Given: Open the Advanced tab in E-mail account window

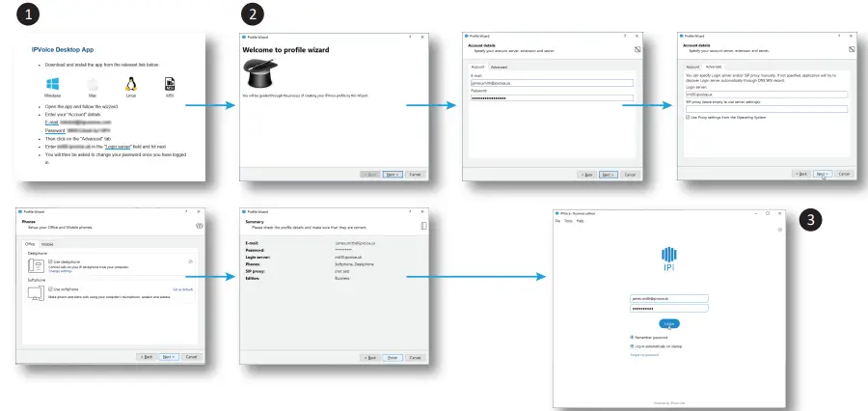Looking at the screenshot, I should [x=499, y=67].
